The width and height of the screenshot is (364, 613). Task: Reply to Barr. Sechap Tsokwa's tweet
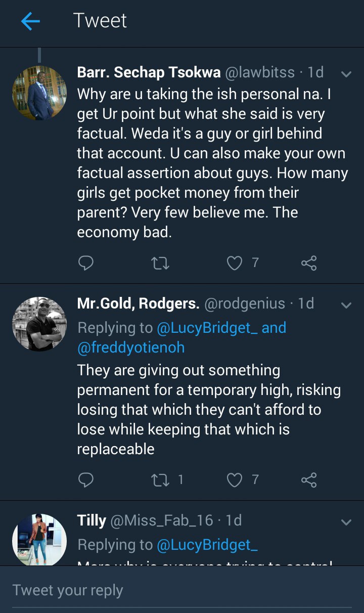86,262
